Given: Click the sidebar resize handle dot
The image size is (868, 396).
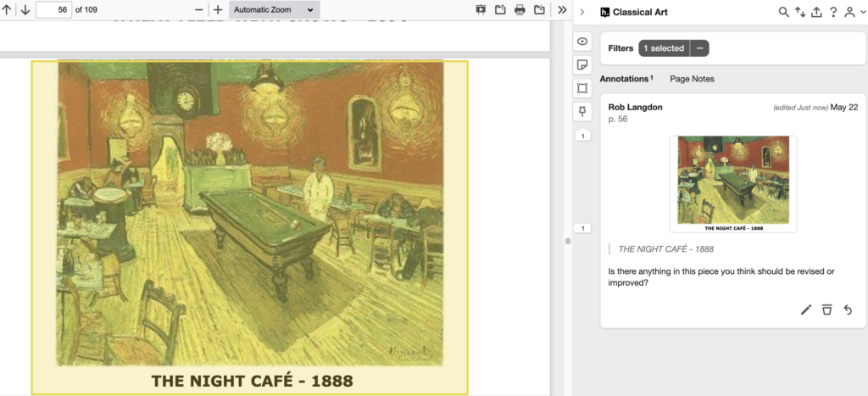Looking at the screenshot, I should point(567,241).
